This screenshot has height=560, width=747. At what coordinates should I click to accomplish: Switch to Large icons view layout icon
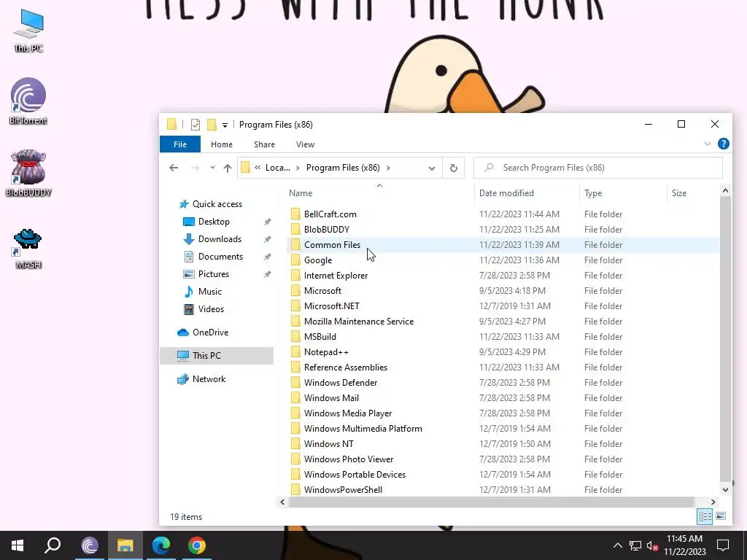[721, 516]
